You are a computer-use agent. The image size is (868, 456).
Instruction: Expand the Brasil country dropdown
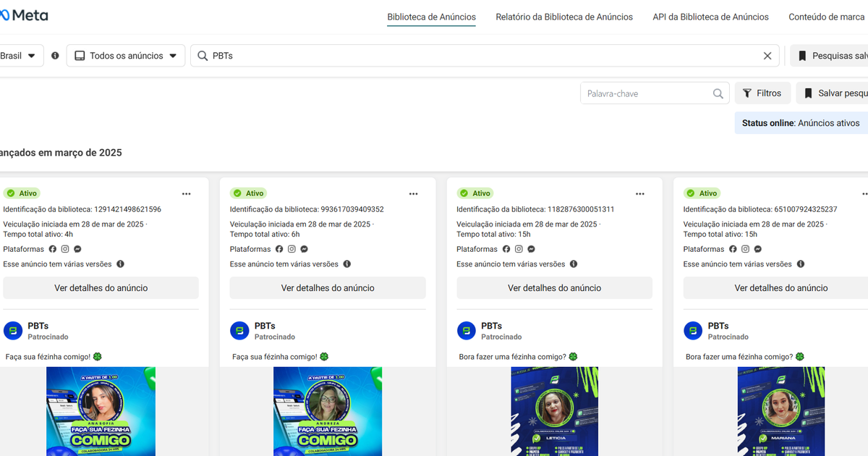[20, 56]
